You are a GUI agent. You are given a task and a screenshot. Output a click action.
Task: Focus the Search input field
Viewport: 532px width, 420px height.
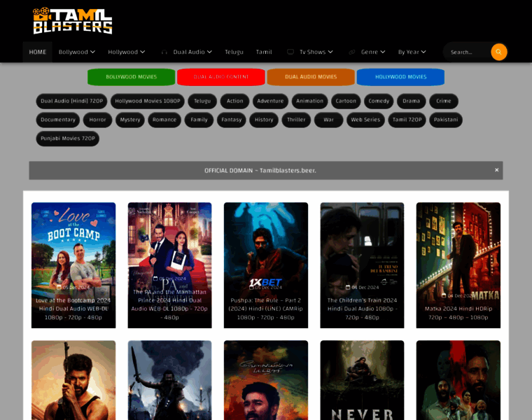pos(468,52)
